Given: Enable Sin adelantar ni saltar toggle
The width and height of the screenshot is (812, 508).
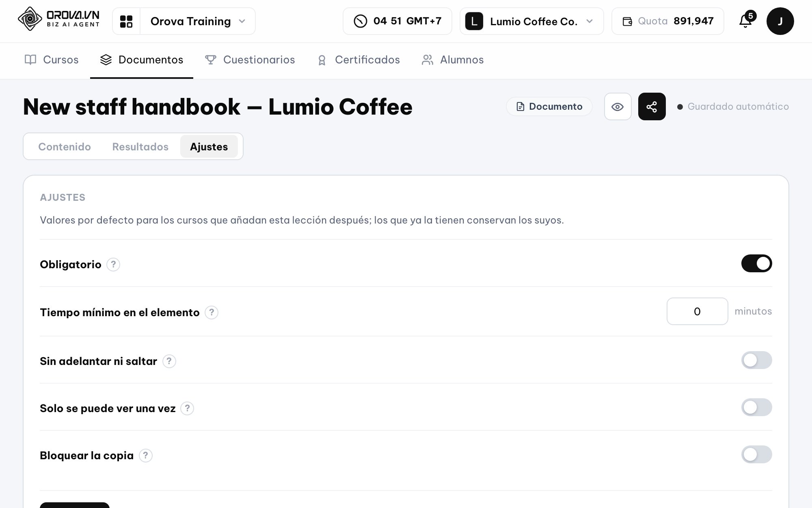Looking at the screenshot, I should (756, 360).
